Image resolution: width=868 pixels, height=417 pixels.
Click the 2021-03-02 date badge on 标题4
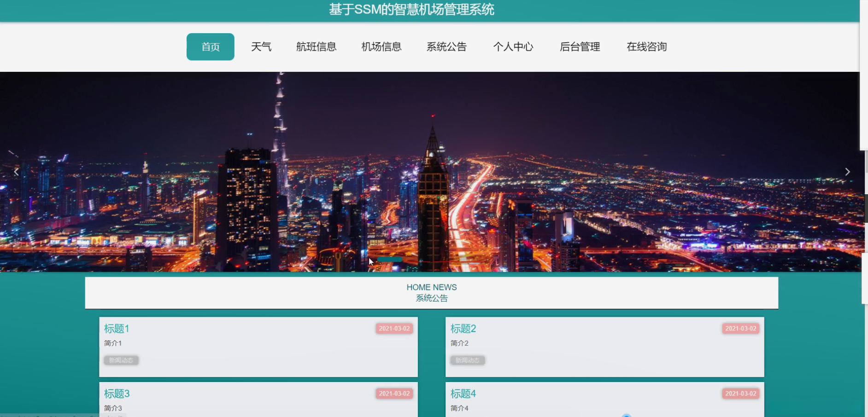coord(741,394)
